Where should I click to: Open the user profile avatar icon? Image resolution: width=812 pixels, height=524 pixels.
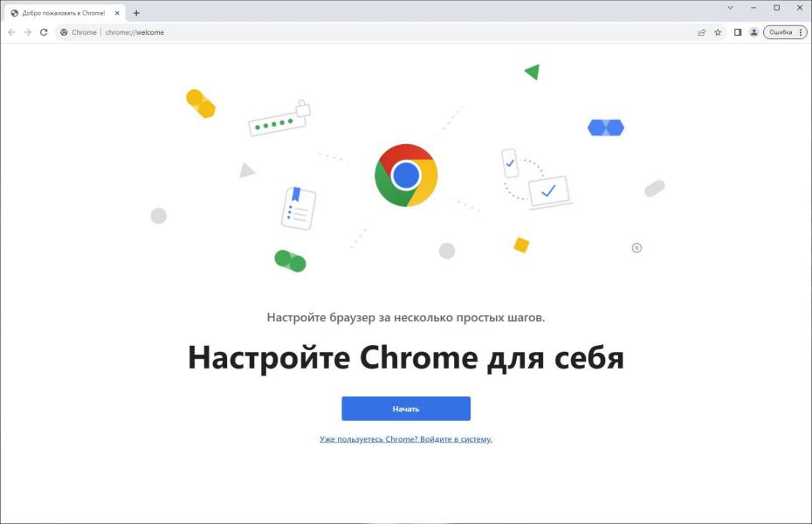(x=754, y=32)
